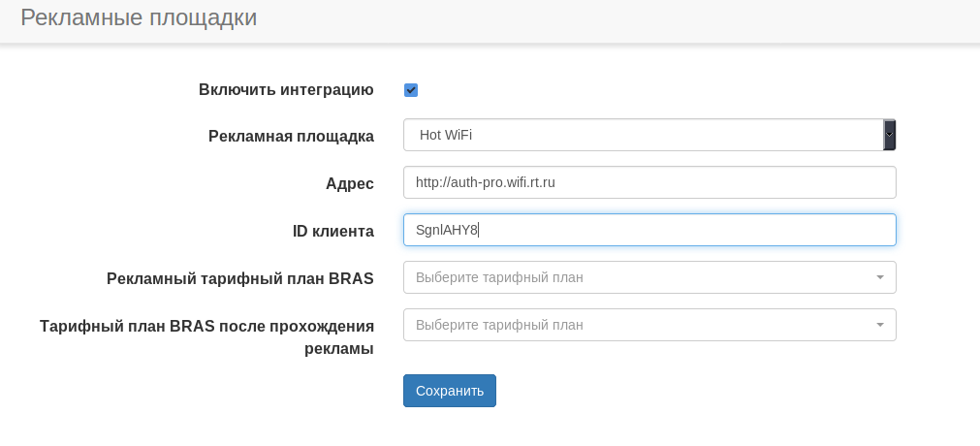The image size is (980, 446).
Task: Click caret of Тарифный план BRAS после рекламы
Action: pos(880,325)
